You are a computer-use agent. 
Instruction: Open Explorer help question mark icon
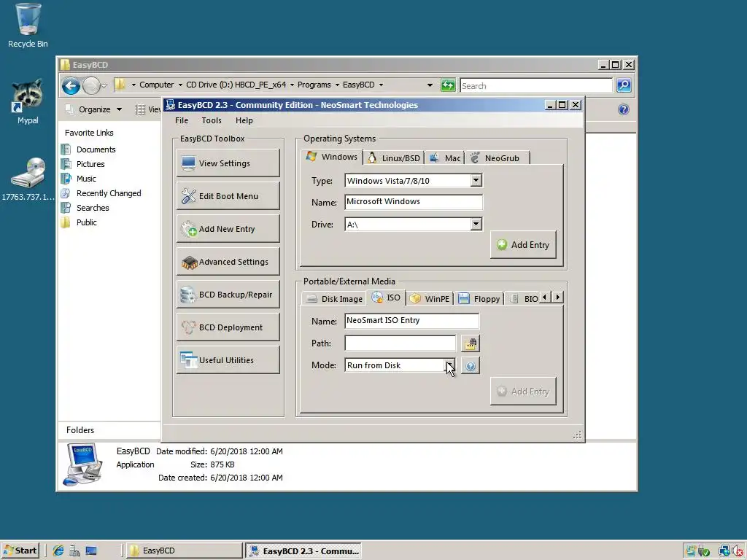coord(623,109)
